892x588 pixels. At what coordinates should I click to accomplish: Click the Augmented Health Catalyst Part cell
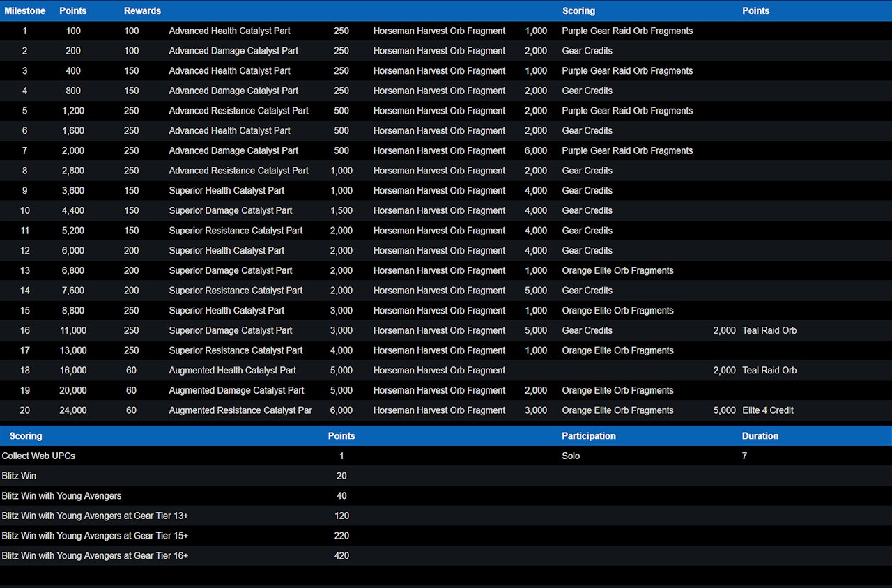[232, 371]
